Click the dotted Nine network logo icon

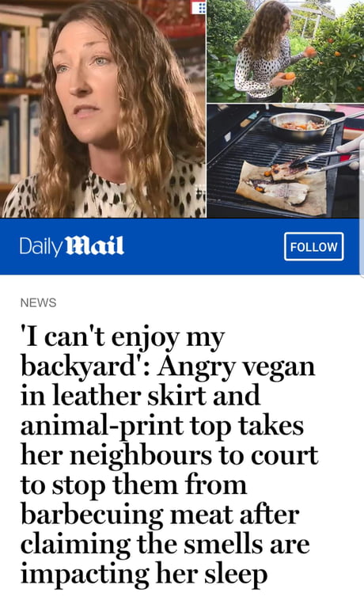click(x=199, y=7)
